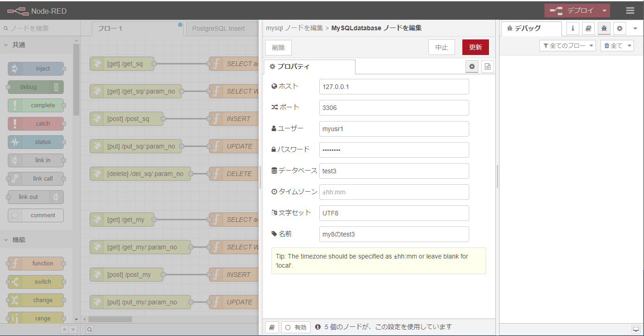Toggle the 有効 enabled button

[296, 327]
